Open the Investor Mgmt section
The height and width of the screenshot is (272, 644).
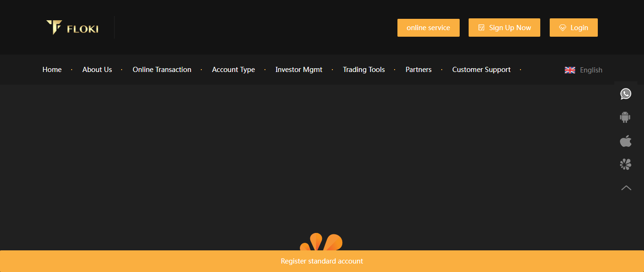pyautogui.click(x=299, y=70)
